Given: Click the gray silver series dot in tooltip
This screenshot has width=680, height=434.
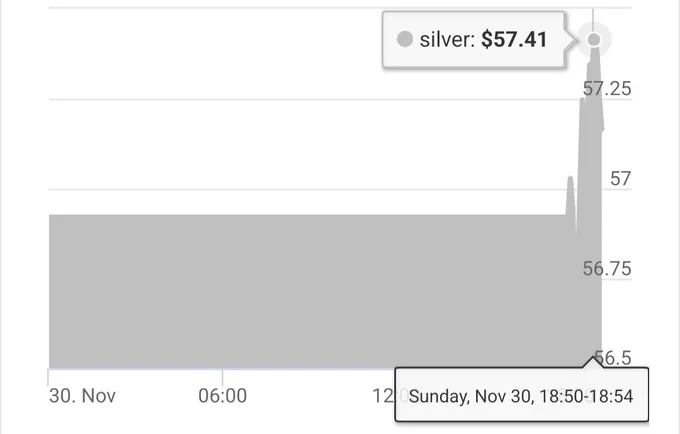Looking at the screenshot, I should pos(404,41).
